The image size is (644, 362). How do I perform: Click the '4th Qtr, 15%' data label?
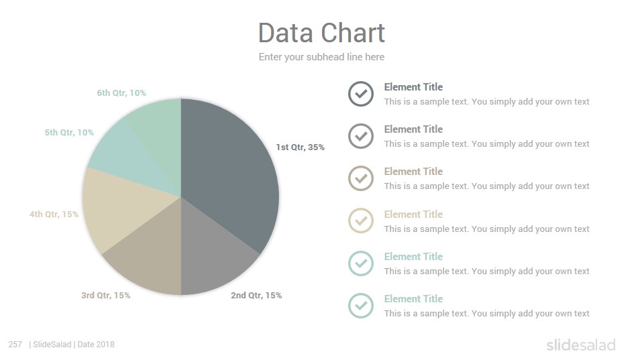(54, 214)
